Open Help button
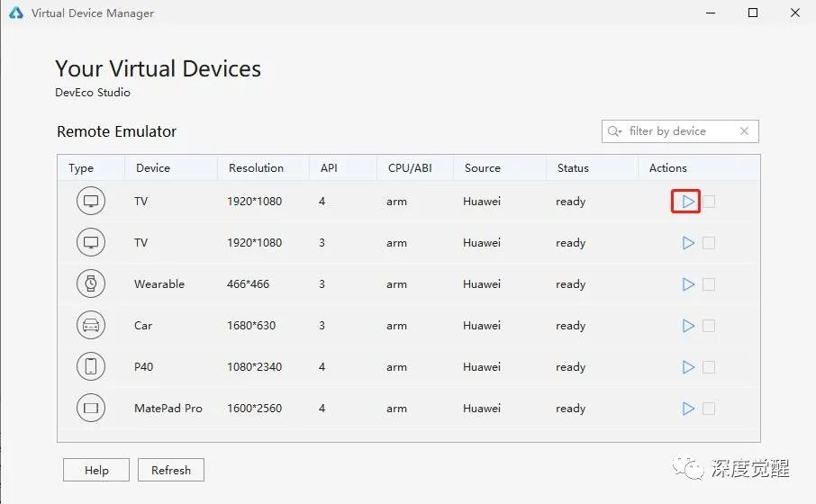This screenshot has height=504, width=816. point(96,470)
